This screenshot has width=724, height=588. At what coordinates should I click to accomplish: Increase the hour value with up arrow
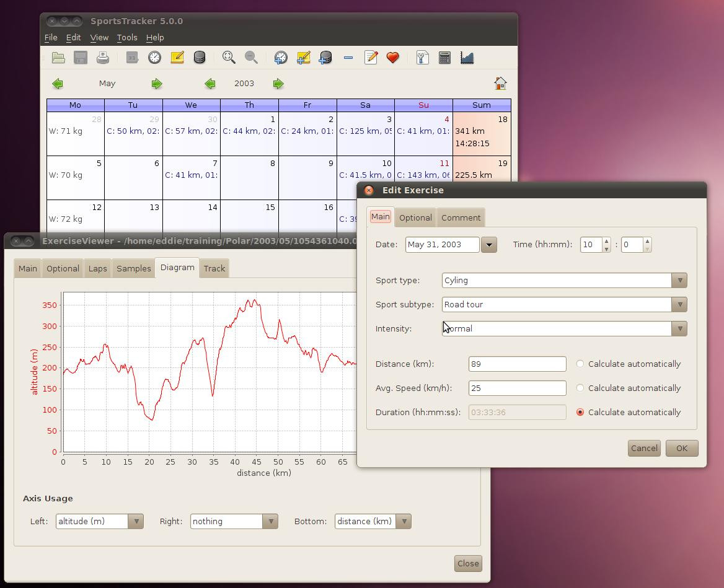607,241
